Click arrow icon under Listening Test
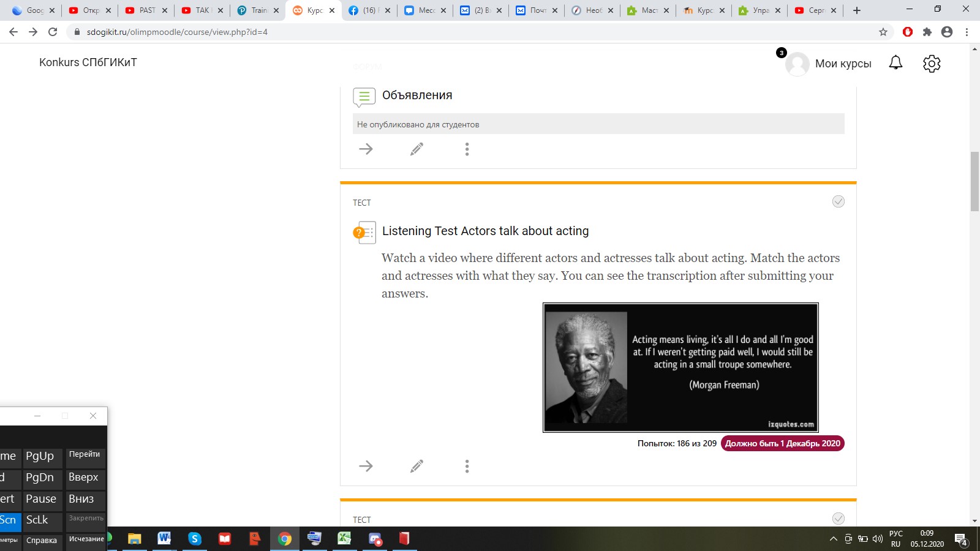This screenshot has width=980, height=551. point(366,467)
